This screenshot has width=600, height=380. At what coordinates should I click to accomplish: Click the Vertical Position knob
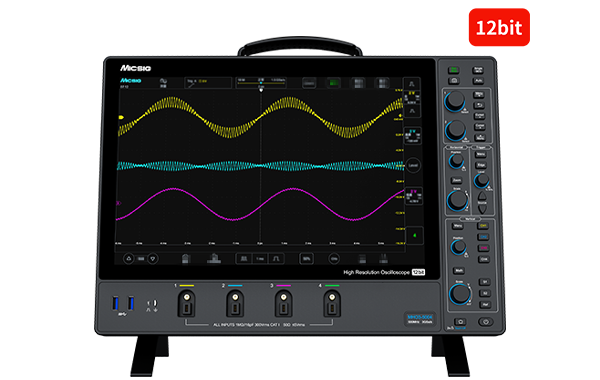(x=459, y=247)
